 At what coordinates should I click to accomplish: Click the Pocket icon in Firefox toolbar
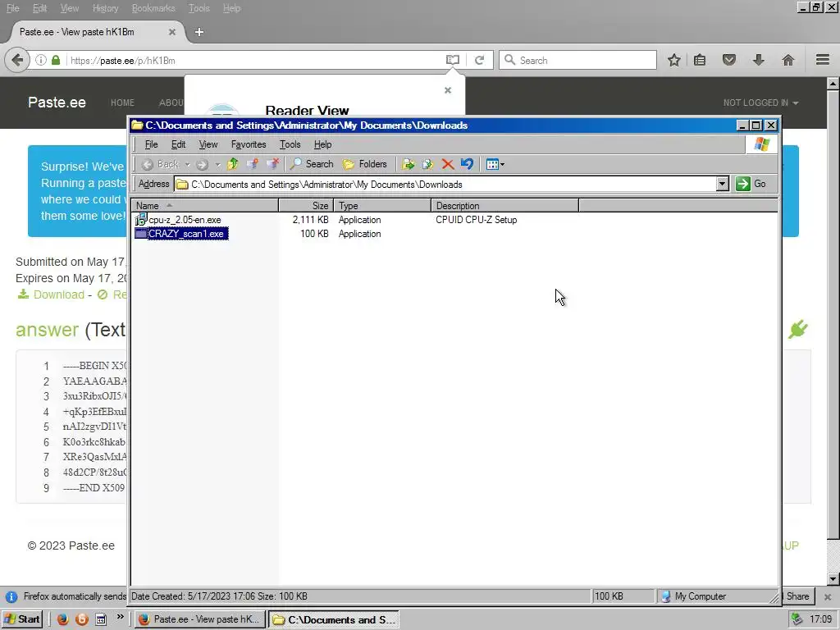tap(729, 60)
